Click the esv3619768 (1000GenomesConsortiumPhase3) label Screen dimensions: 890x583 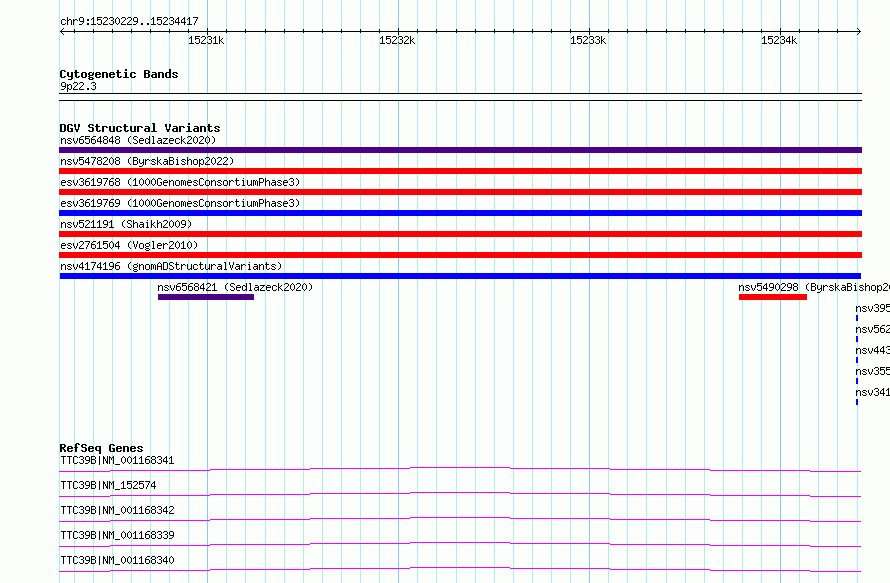tap(180, 182)
